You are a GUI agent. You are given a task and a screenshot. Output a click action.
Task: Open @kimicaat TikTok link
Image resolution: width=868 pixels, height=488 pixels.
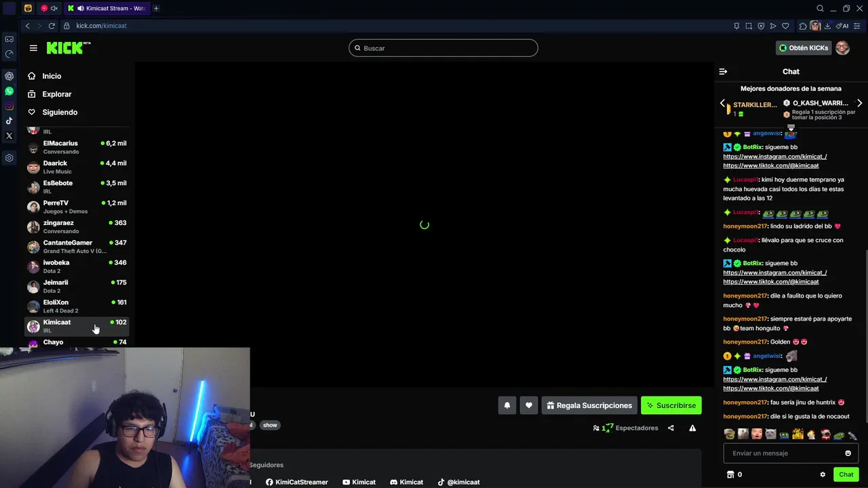458,482
